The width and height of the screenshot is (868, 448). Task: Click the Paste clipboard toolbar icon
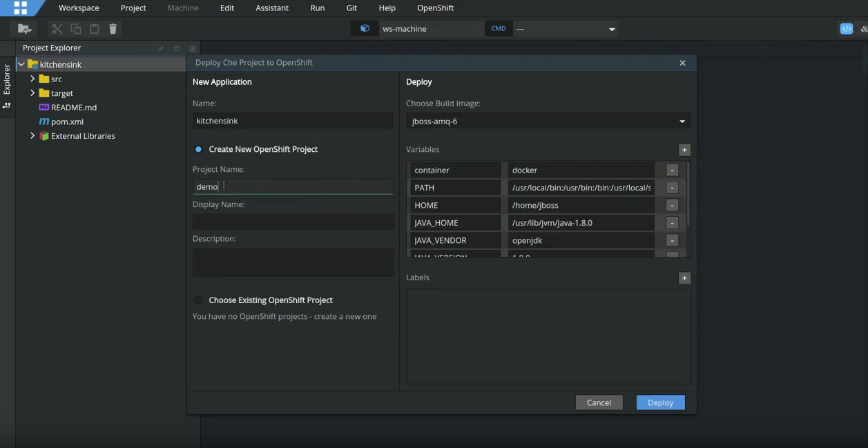pos(95,28)
